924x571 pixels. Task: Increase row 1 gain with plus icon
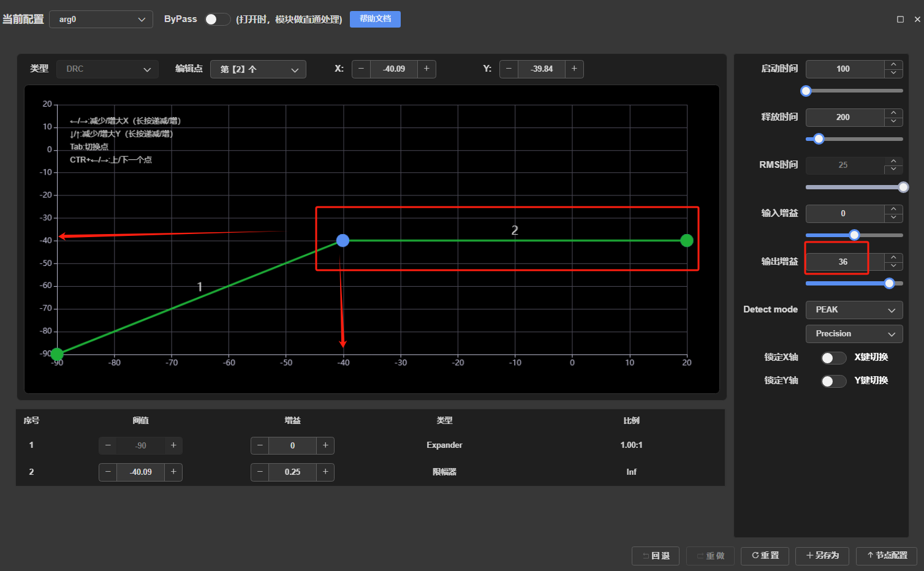click(325, 445)
